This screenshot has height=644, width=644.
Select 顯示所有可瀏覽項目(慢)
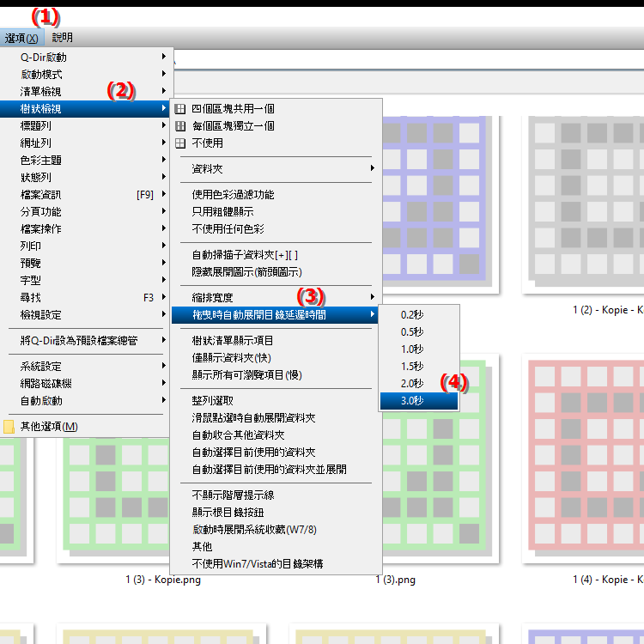[276, 375]
